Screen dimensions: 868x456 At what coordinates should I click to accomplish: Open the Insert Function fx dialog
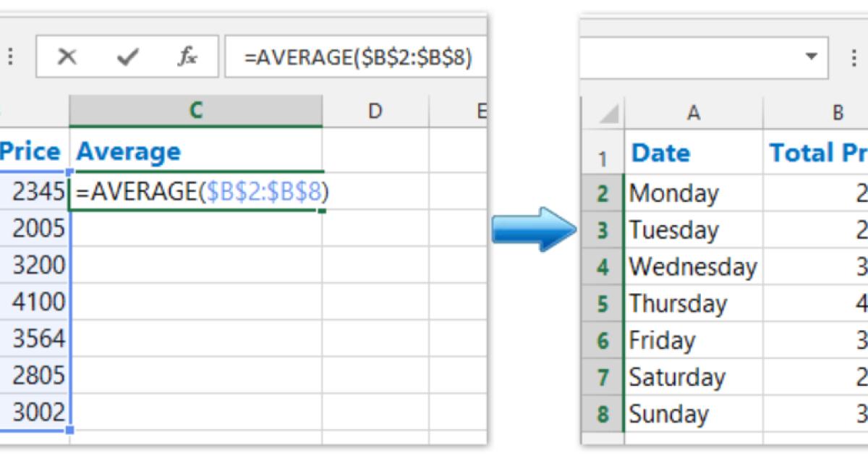click(x=187, y=57)
